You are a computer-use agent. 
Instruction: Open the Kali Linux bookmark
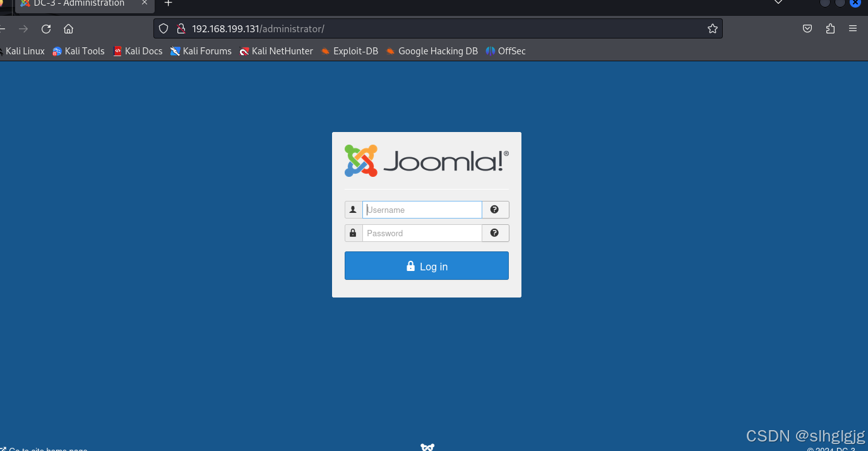pyautogui.click(x=23, y=51)
